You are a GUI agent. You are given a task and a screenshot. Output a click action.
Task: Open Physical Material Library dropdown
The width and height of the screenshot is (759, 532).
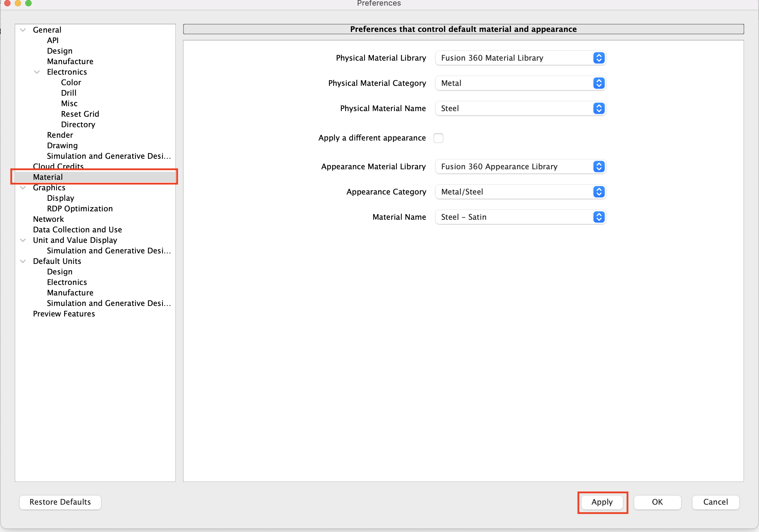tap(520, 58)
